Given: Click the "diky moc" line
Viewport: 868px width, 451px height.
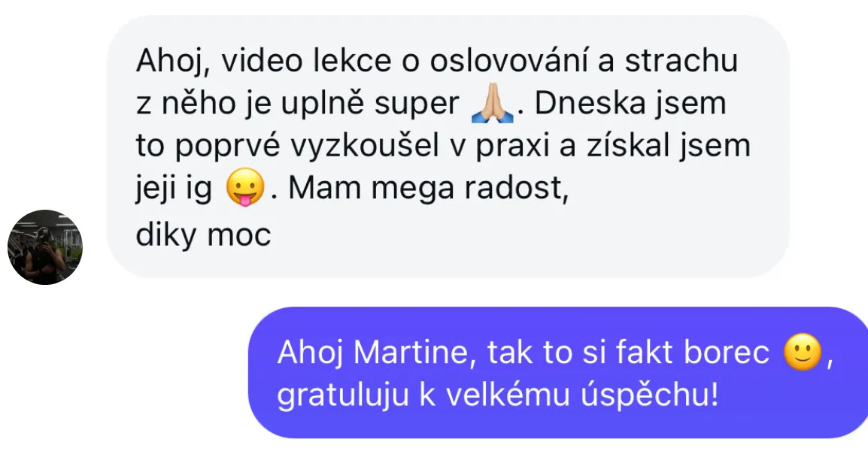Looking at the screenshot, I should point(203,235).
